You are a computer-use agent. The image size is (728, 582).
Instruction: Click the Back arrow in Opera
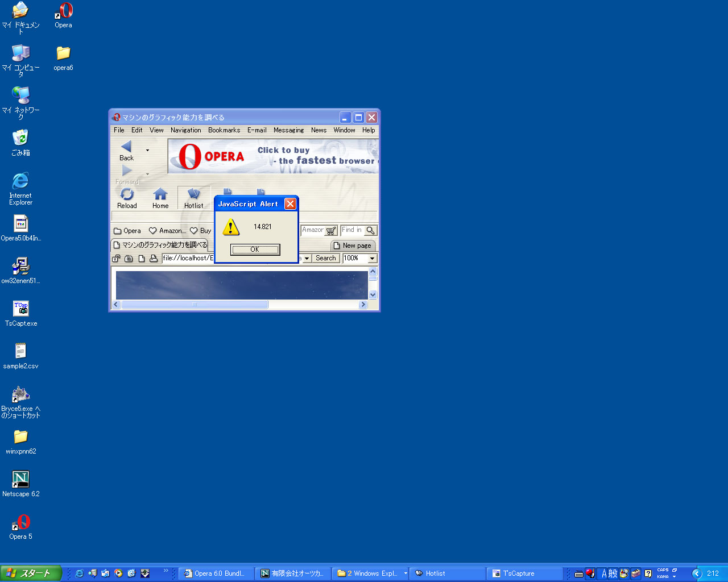click(x=126, y=147)
